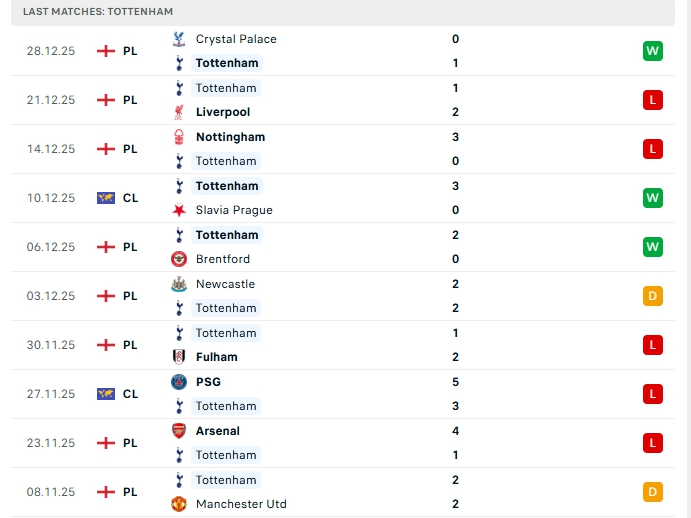Open the Brentford team link
The image size is (691, 518).
point(223,259)
